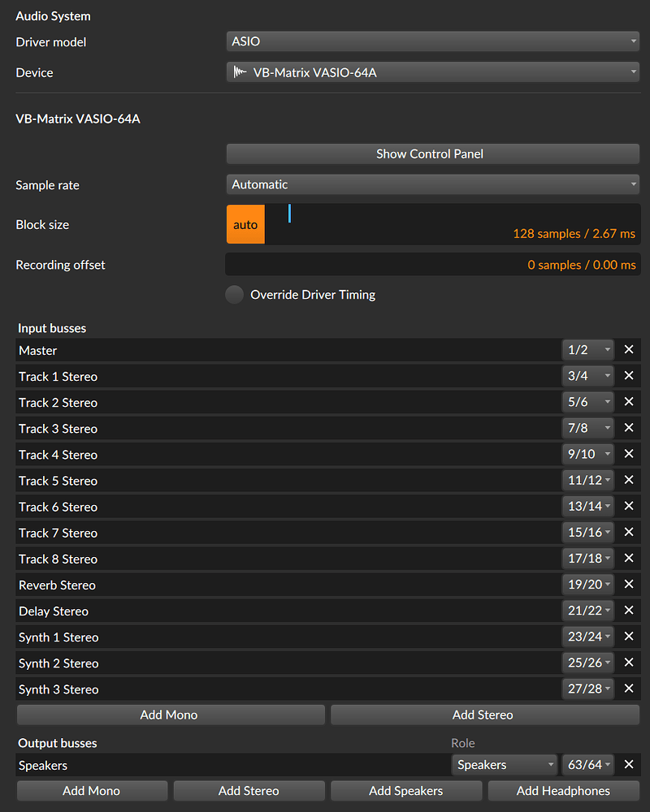Delete the Track 4 Stereo input bus
Viewport: 650px width, 812px height.
[x=628, y=454]
